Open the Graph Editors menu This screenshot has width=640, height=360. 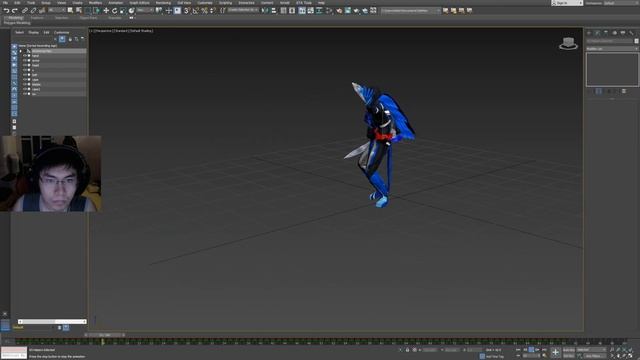pyautogui.click(x=139, y=3)
